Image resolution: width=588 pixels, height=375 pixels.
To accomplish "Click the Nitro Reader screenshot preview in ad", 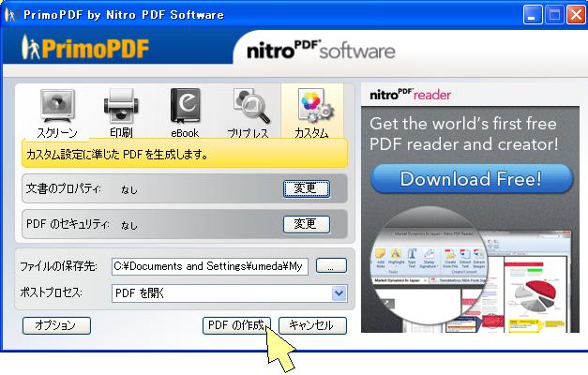I will coord(470,269).
